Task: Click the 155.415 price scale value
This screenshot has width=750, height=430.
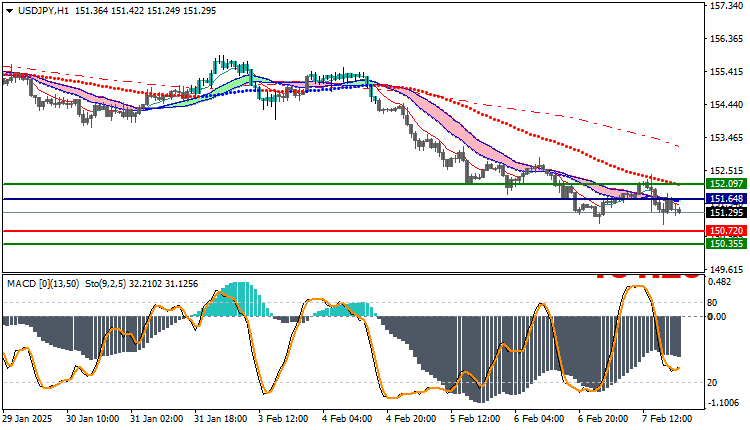Action: pos(727,72)
